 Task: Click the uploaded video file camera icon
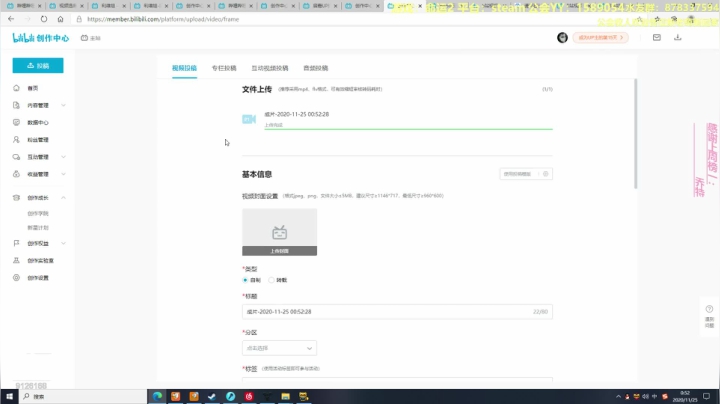pyautogui.click(x=249, y=119)
